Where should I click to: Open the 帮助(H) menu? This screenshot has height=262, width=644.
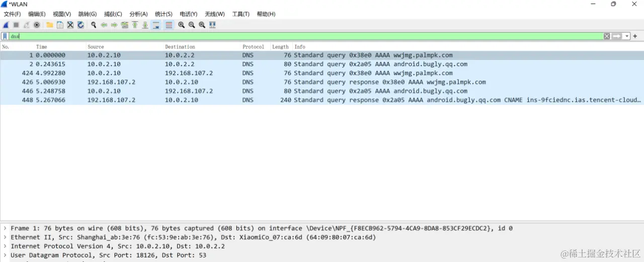266,14
